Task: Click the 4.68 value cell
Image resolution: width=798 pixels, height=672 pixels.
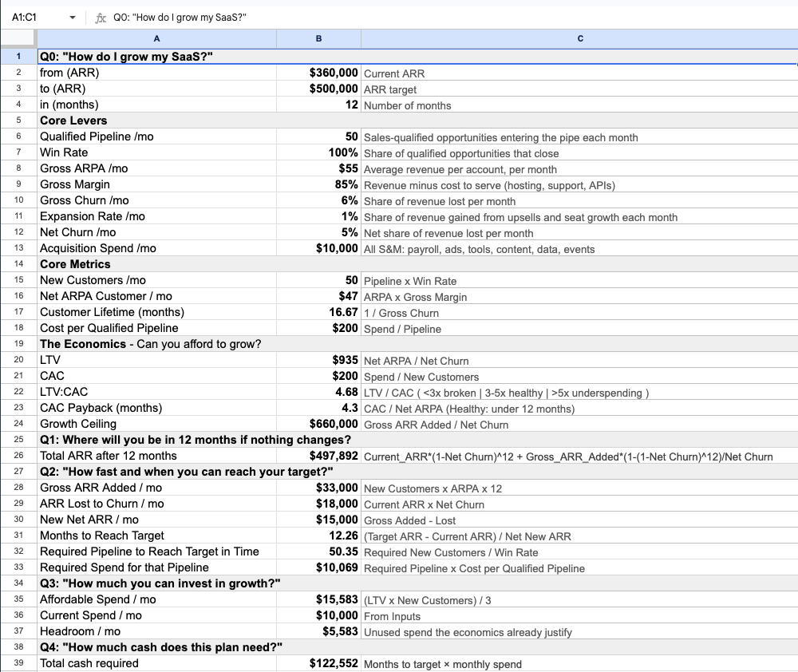Action: [x=318, y=392]
